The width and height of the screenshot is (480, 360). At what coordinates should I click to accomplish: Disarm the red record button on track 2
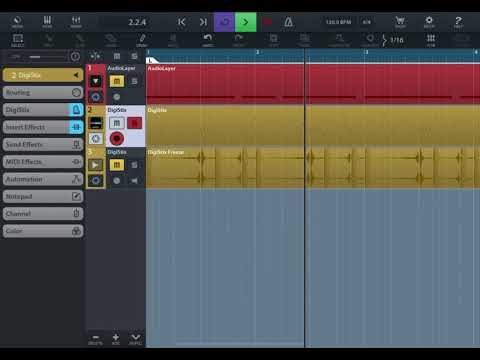(x=117, y=139)
